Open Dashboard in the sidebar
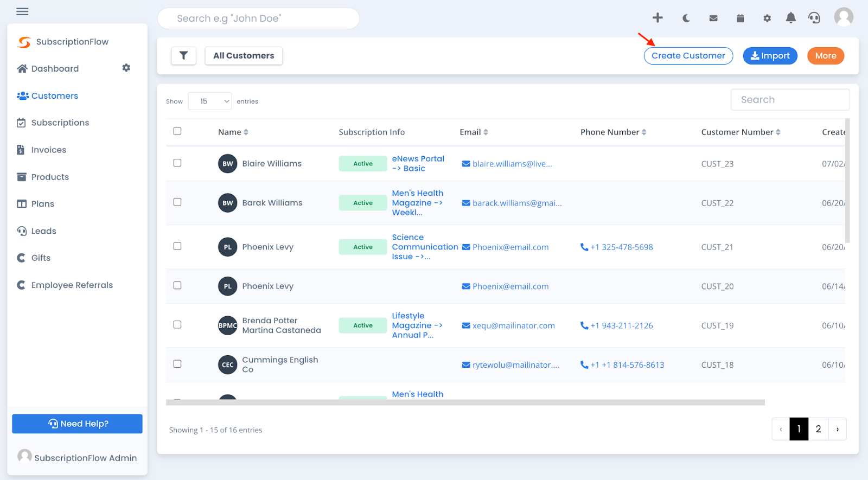The image size is (868, 480). 55,68
